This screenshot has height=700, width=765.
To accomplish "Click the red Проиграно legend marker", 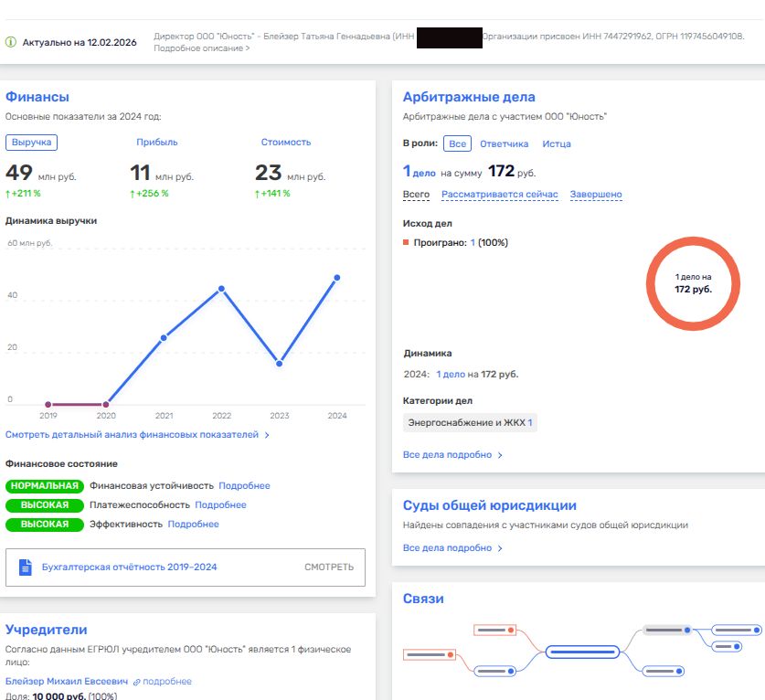I will (x=406, y=243).
